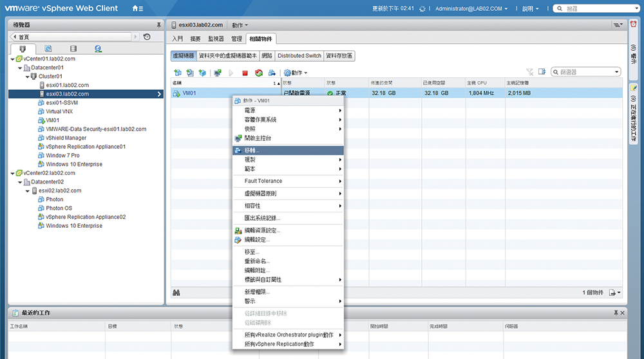Click create new virtual machine toolbar icon
The width and height of the screenshot is (644, 359).
178,73
